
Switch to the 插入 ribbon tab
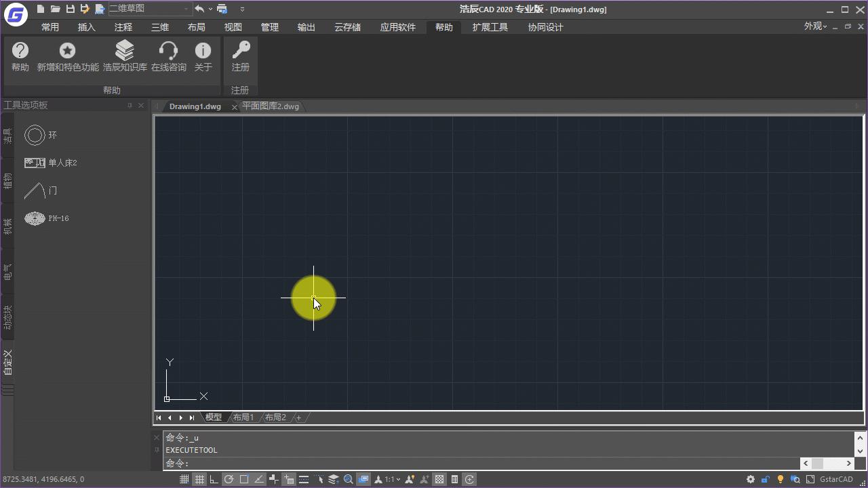coord(86,27)
